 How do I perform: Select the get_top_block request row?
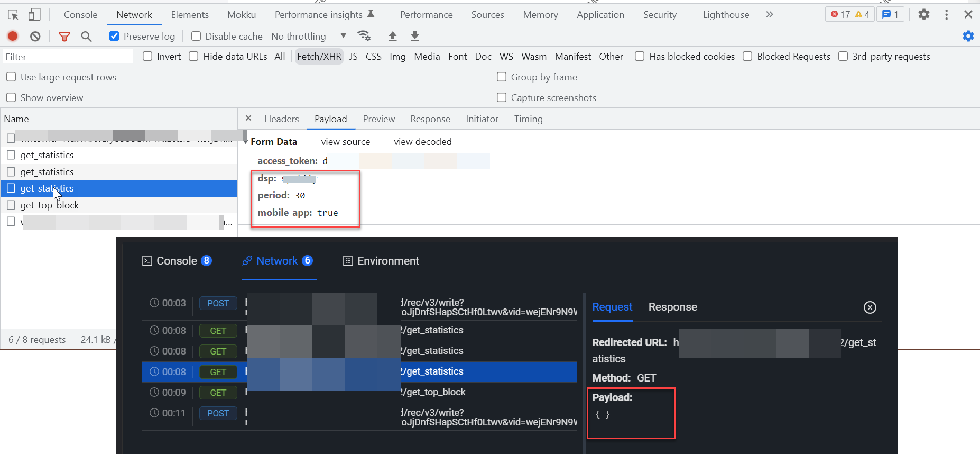click(119, 205)
